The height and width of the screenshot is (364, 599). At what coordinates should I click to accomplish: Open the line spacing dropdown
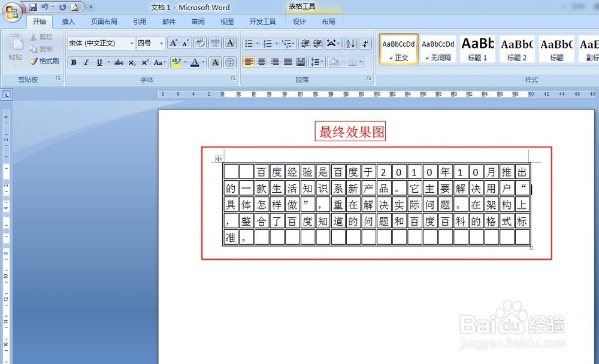317,62
